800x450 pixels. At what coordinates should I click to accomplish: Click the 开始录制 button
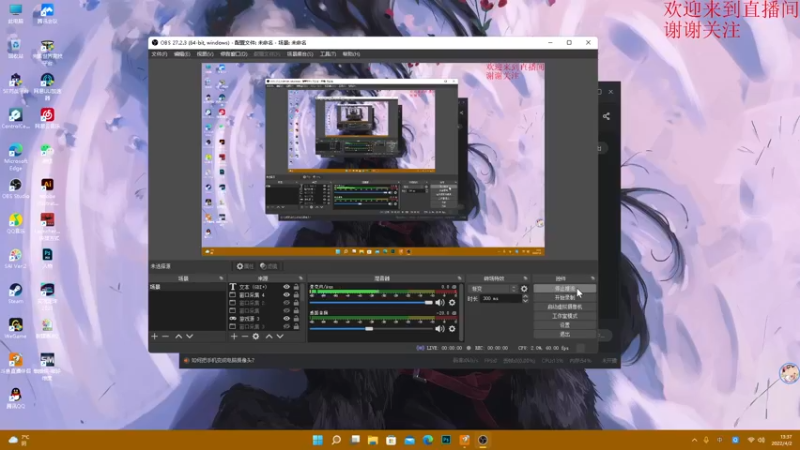click(564, 297)
